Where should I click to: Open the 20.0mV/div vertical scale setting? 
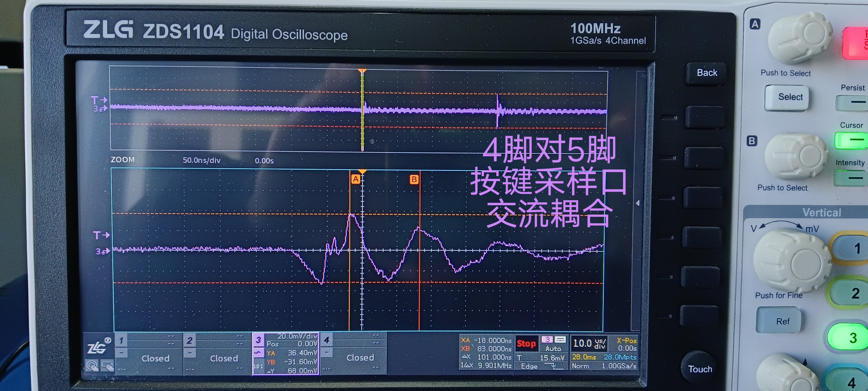[297, 336]
